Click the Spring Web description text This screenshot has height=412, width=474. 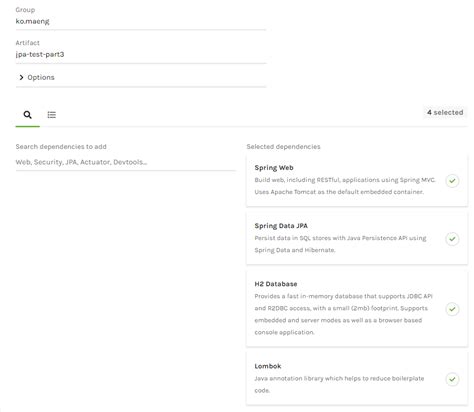(x=345, y=186)
